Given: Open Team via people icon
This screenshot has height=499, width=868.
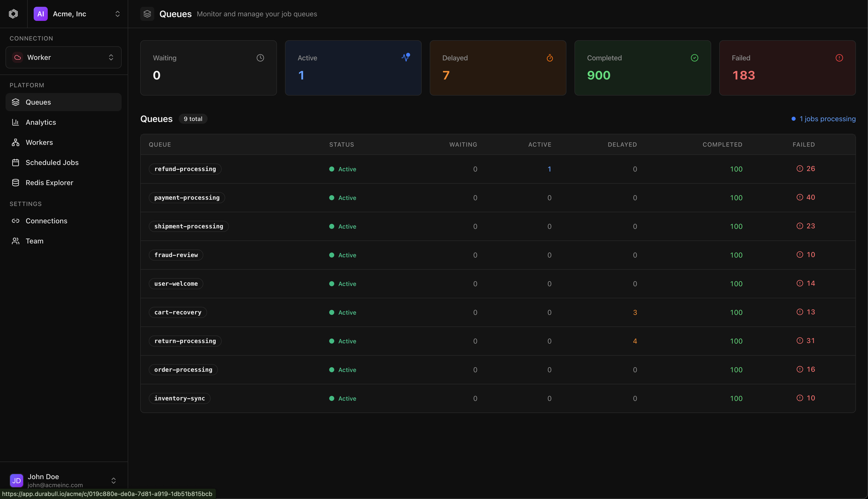Looking at the screenshot, I should pyautogui.click(x=16, y=241).
